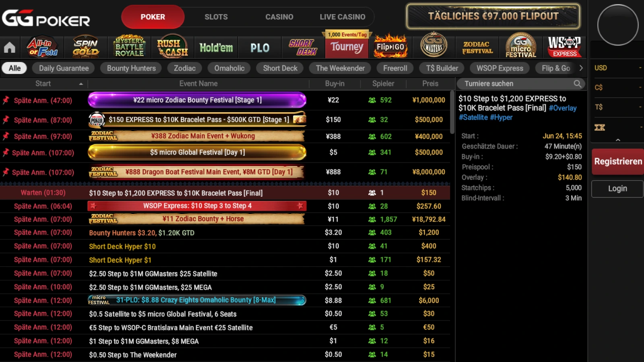Open Short Deck game icon
Screen dimensions: 644x362
click(303, 47)
